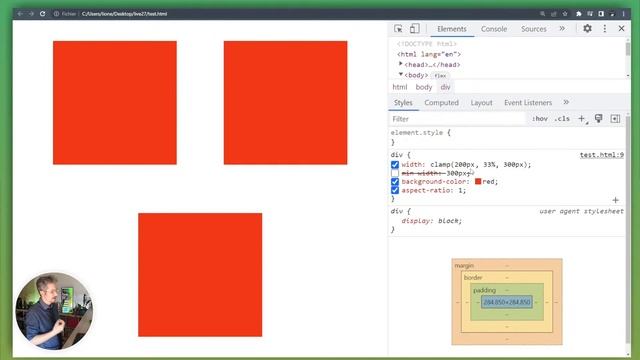
Task: Go back in browser history
Action: pos(20,13)
